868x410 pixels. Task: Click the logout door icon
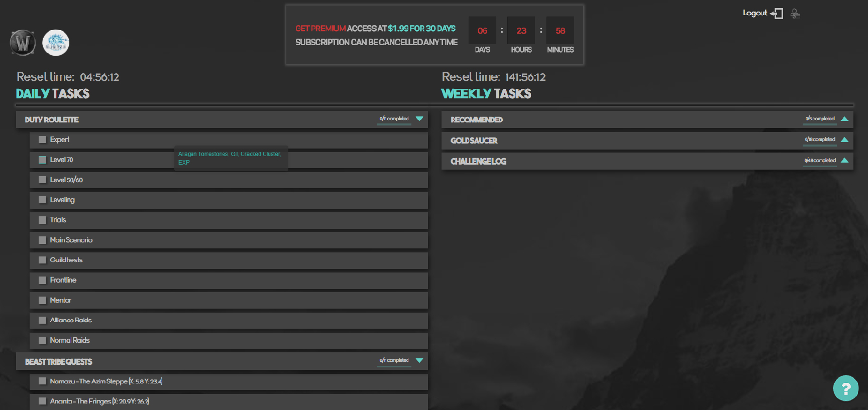coord(778,14)
